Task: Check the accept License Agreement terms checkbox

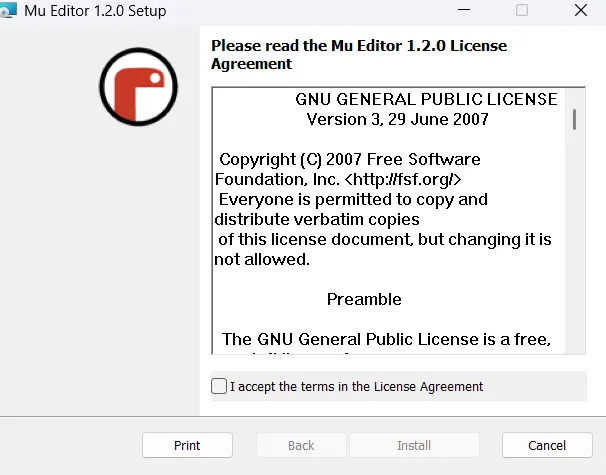Action: tap(219, 386)
